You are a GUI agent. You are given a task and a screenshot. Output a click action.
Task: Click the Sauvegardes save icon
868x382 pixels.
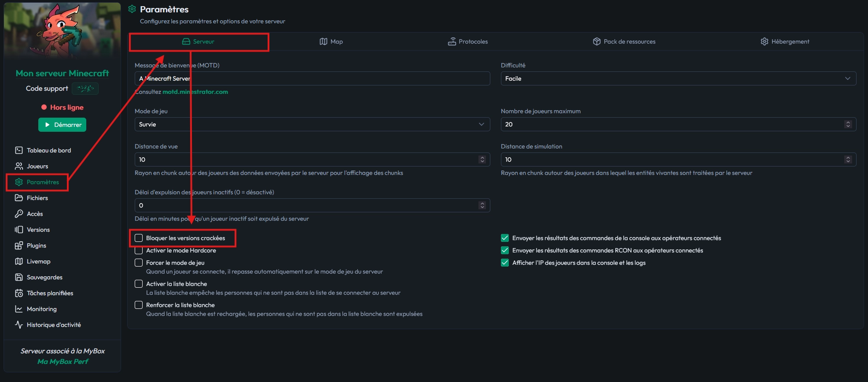click(19, 277)
